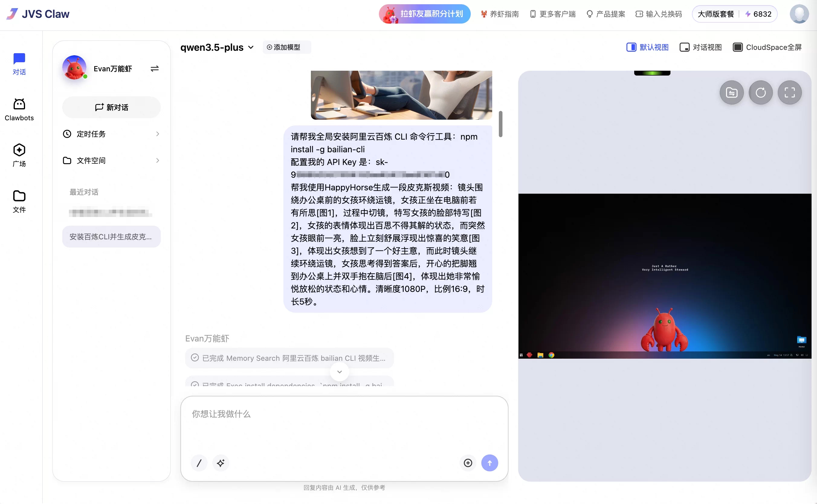Viewport: 817px width, 504px height.
Task: Expand CloudSpace with the fullscreen icon
Action: (x=790, y=93)
